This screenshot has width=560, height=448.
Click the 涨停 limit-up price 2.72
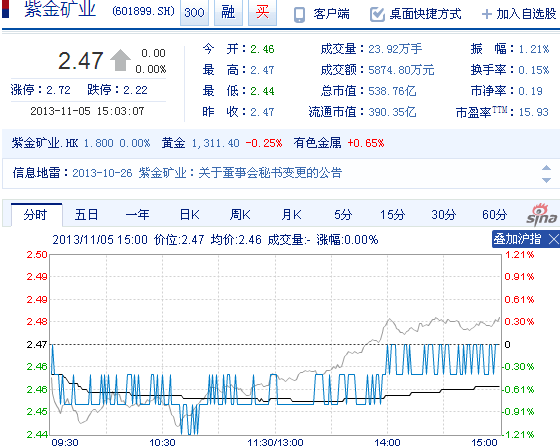coord(58,90)
